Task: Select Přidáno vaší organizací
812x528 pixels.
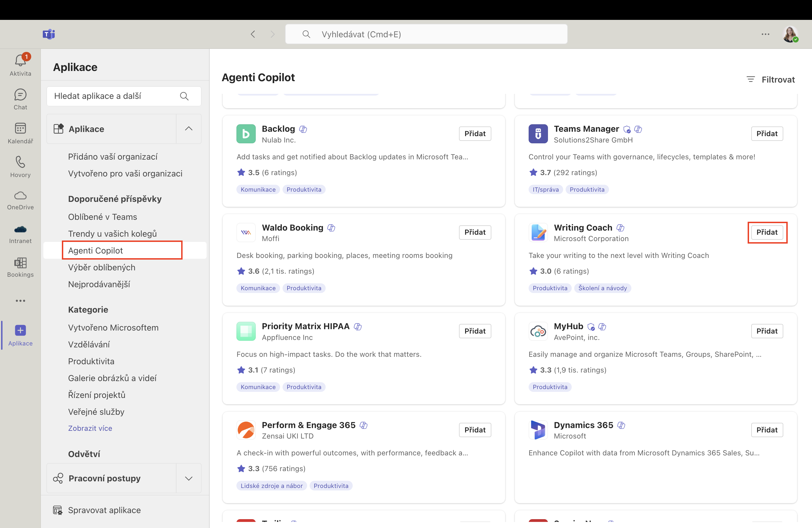Action: coord(113,157)
